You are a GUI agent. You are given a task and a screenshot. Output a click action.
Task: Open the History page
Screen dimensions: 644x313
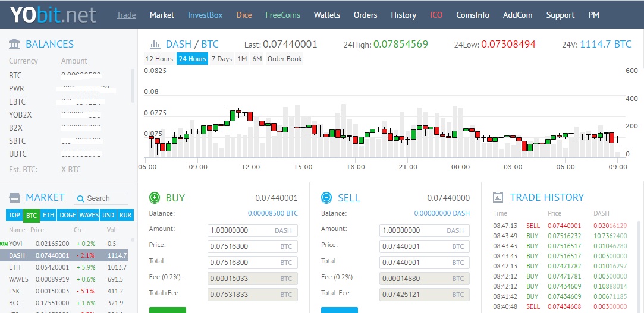point(403,15)
